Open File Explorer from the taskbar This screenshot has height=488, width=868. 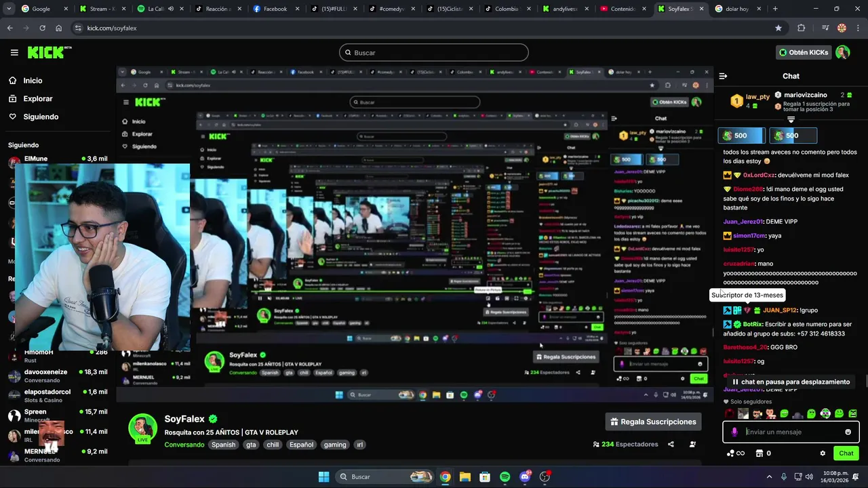(x=465, y=476)
